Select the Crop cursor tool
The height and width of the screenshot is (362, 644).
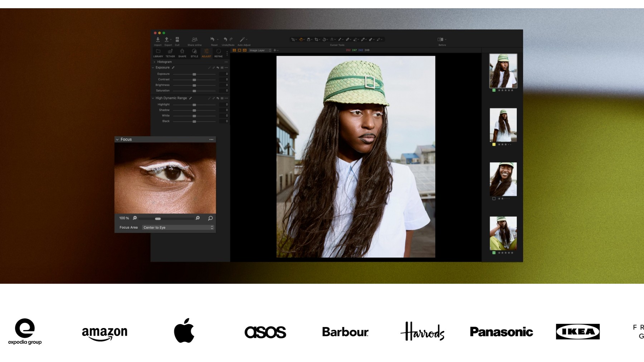[x=316, y=40]
